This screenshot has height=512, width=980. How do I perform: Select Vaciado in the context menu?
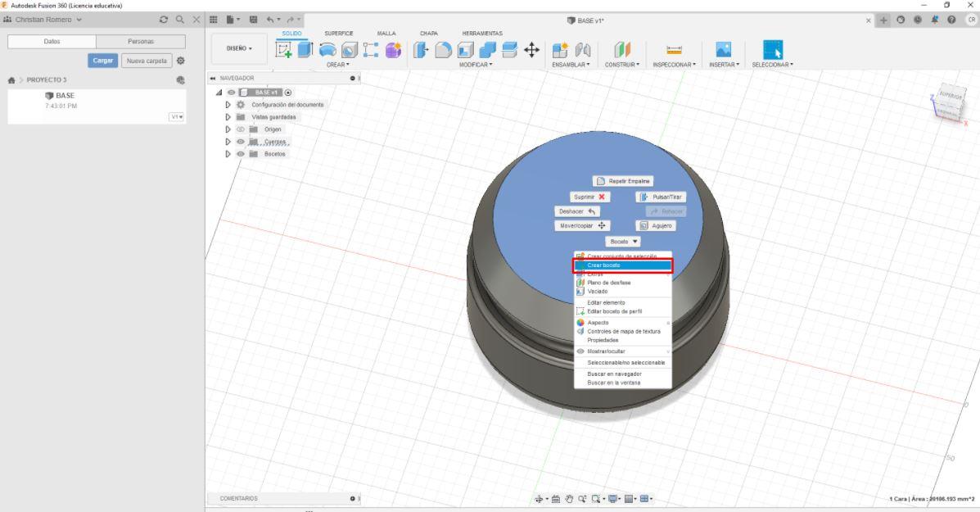coord(622,292)
